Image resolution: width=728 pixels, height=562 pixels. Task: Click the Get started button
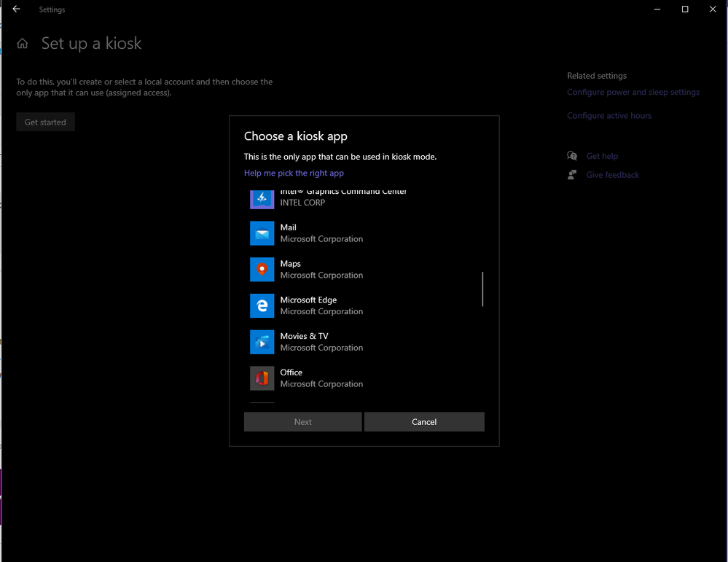(45, 122)
